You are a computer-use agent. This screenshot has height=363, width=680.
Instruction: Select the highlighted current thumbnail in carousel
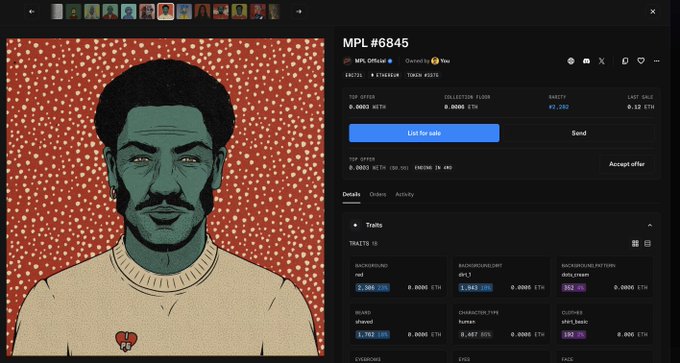[x=166, y=12]
